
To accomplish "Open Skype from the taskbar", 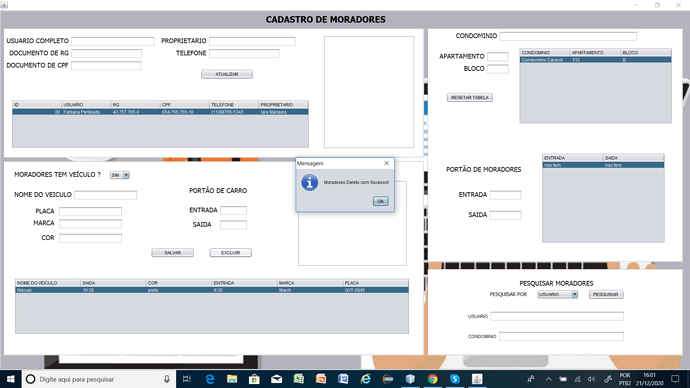I will [x=455, y=379].
